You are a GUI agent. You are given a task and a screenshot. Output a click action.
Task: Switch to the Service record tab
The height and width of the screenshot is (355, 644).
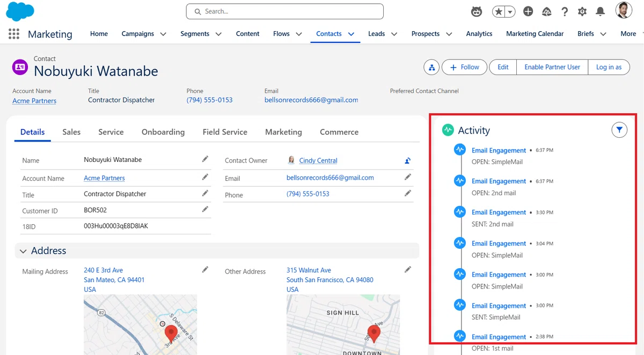pyautogui.click(x=111, y=132)
